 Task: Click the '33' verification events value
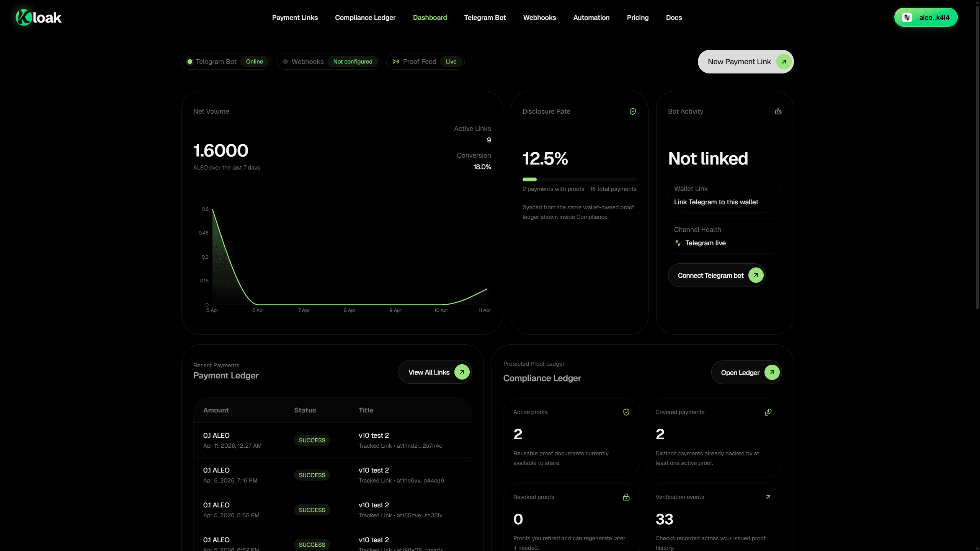(x=664, y=519)
